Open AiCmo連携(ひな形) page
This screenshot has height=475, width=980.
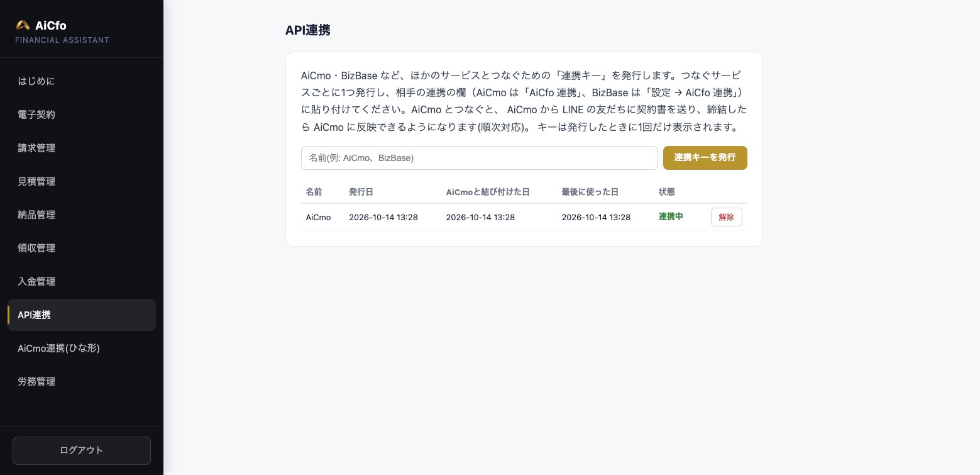point(82,348)
